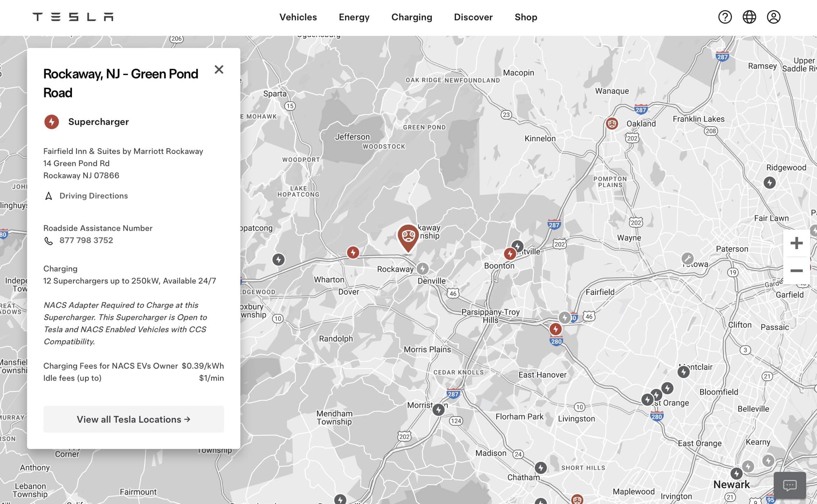Close the Rockaway location panel

point(219,69)
